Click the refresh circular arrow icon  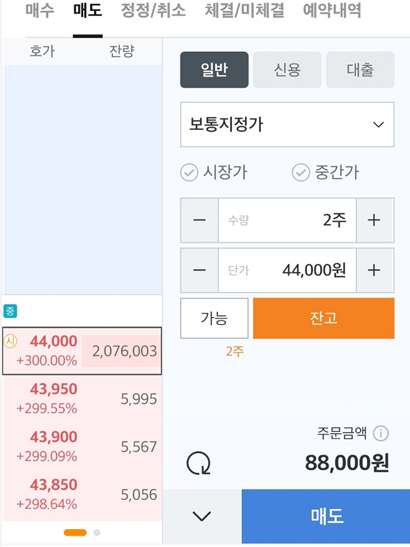199,464
